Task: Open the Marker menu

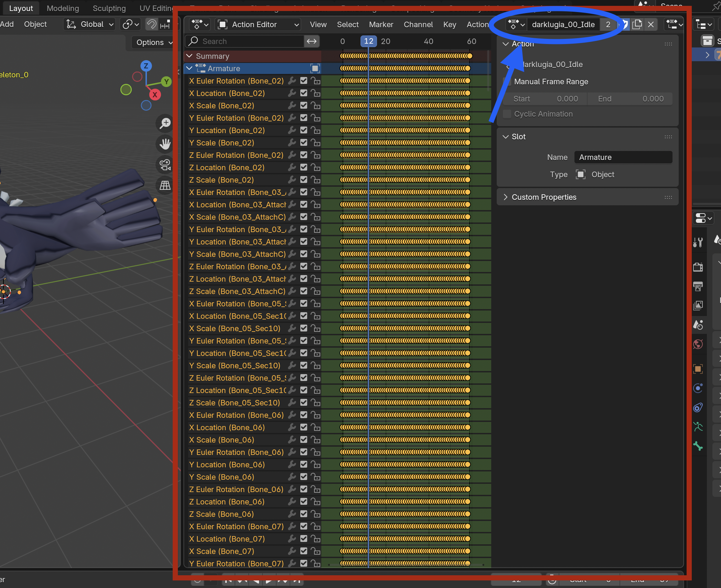Action: (381, 24)
